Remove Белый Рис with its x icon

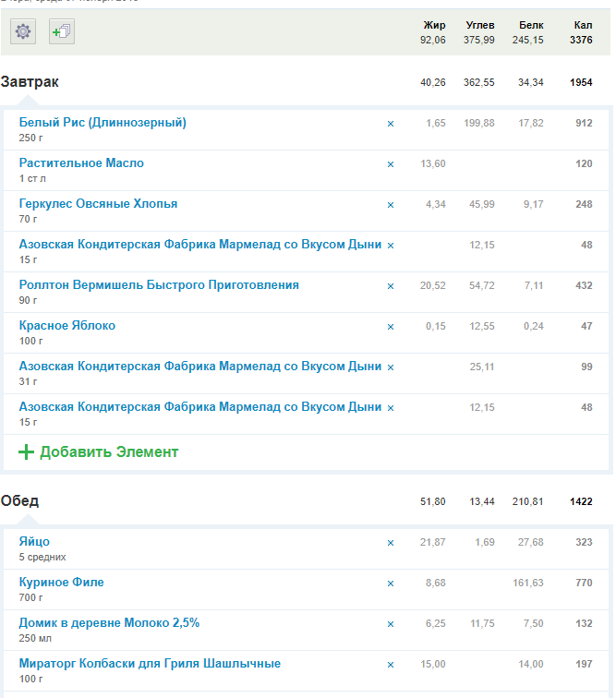coord(390,124)
